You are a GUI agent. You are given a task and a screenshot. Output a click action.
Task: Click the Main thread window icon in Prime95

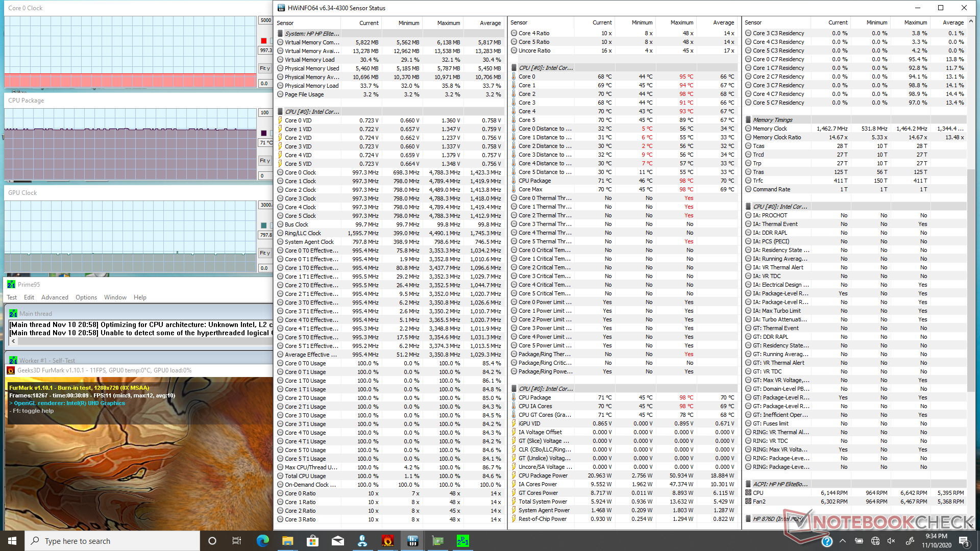tap(13, 313)
